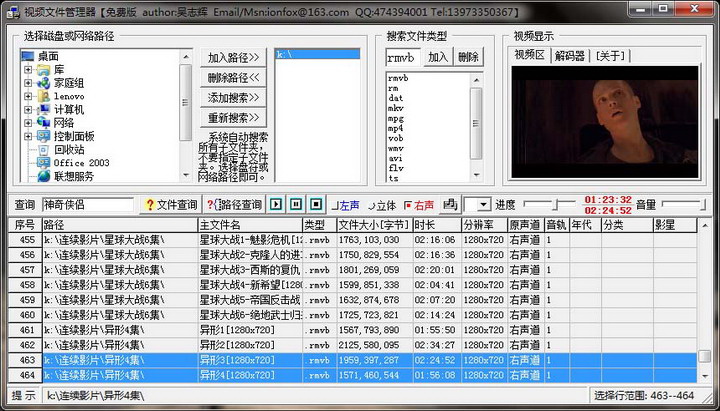Click Add Search (添加搜索>>) button
Viewport: 720px width, 411px height.
coord(233,98)
